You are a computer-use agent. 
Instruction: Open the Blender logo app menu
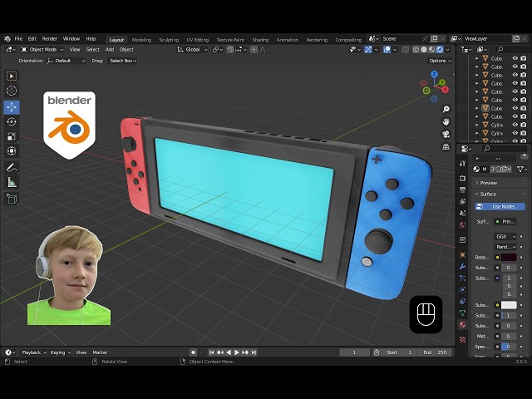[7, 39]
